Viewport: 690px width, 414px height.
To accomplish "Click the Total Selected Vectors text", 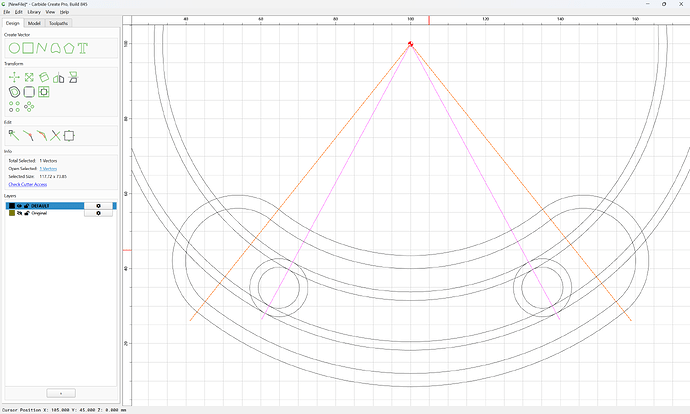I will pyautogui.click(x=48, y=161).
